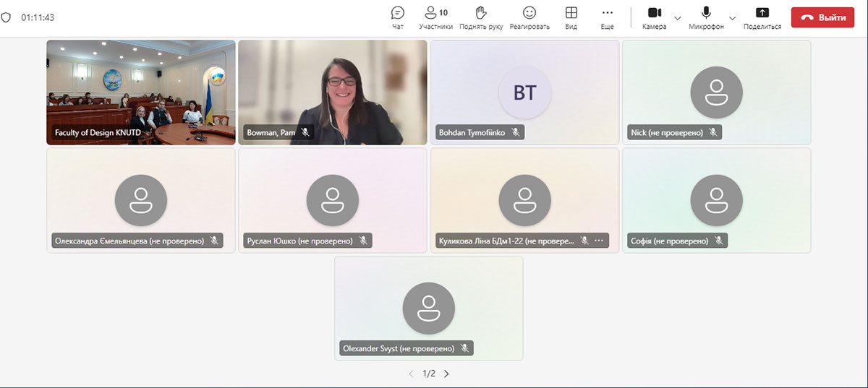Click the Bowman, Pam name label

click(271, 133)
